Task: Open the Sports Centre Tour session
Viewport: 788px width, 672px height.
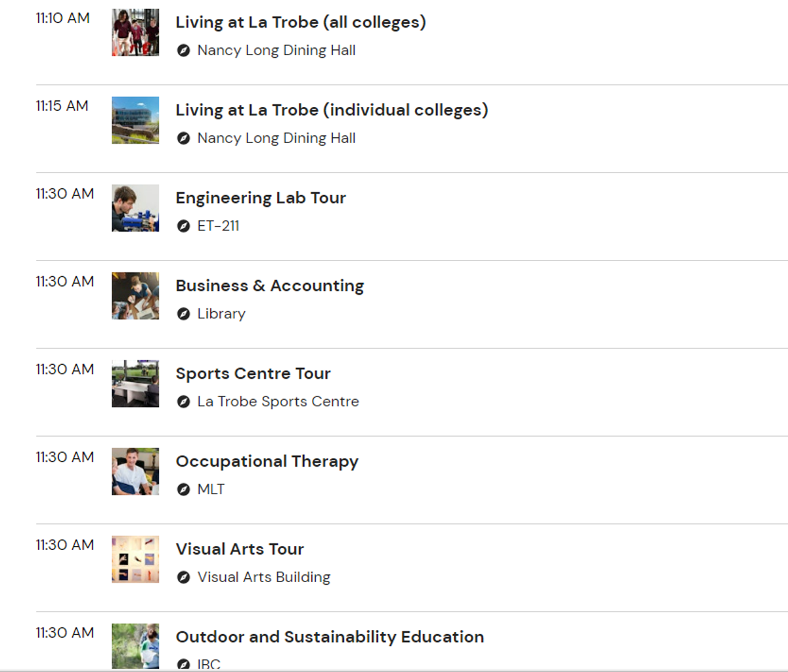Action: 253,373
